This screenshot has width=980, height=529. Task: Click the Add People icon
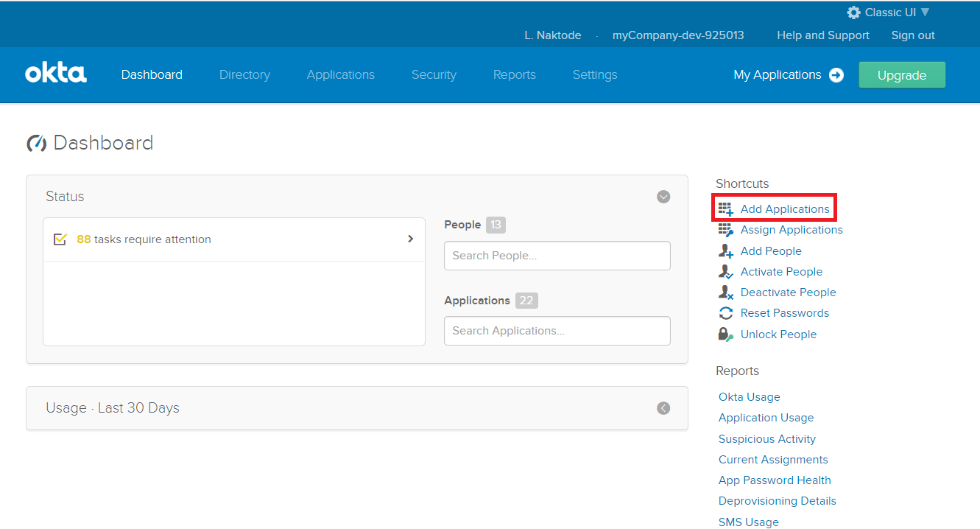tap(726, 251)
